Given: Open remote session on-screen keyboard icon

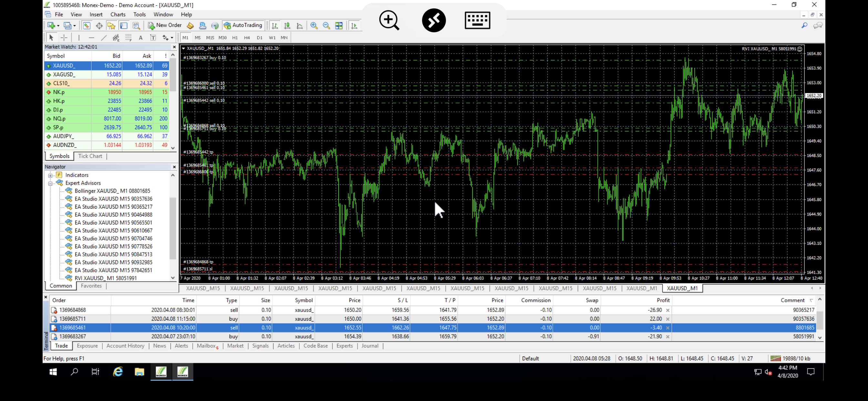Looking at the screenshot, I should click(x=478, y=20).
